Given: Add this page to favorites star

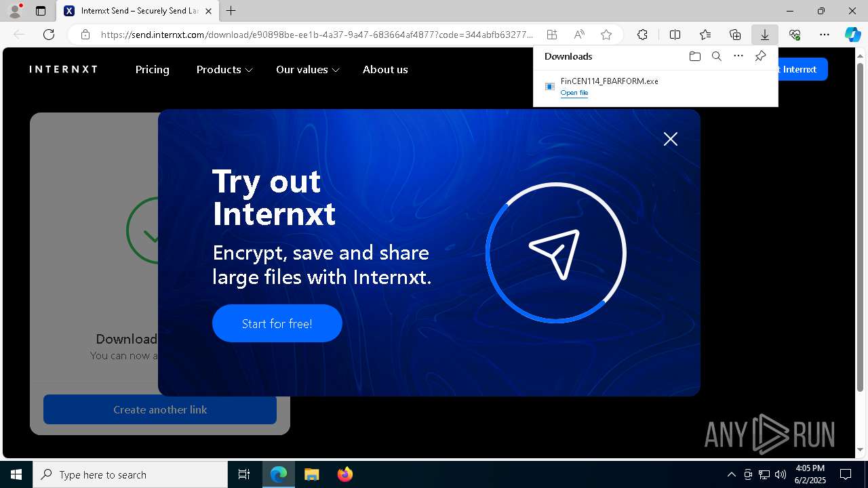Looking at the screenshot, I should tap(606, 35).
